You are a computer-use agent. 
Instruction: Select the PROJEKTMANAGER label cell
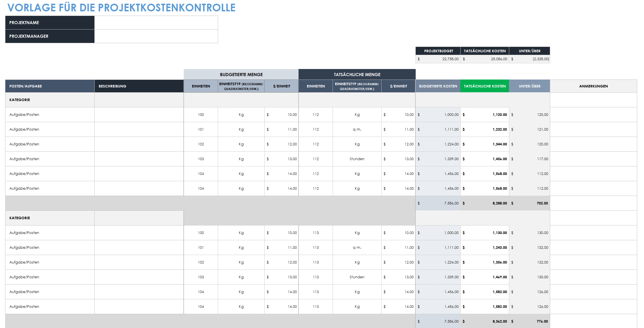[50, 36]
